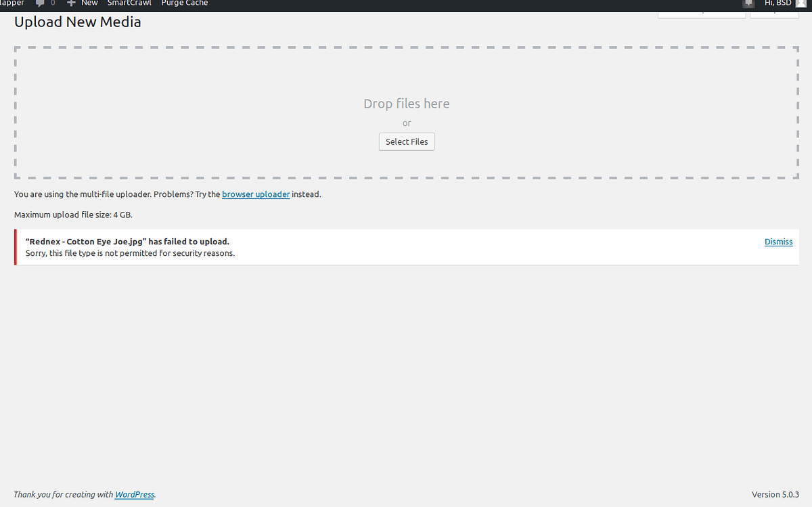Click the + New plus icon
Screen dimensions: 812x507
[x=70, y=3]
